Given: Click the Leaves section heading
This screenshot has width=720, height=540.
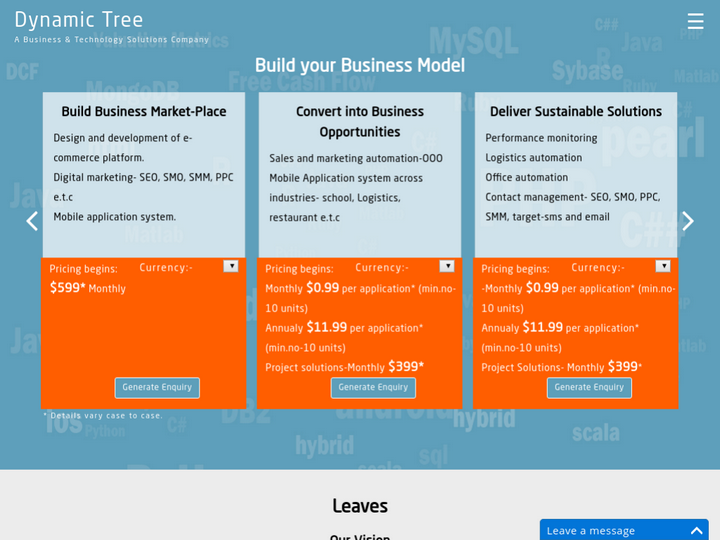Looking at the screenshot, I should click(360, 506).
